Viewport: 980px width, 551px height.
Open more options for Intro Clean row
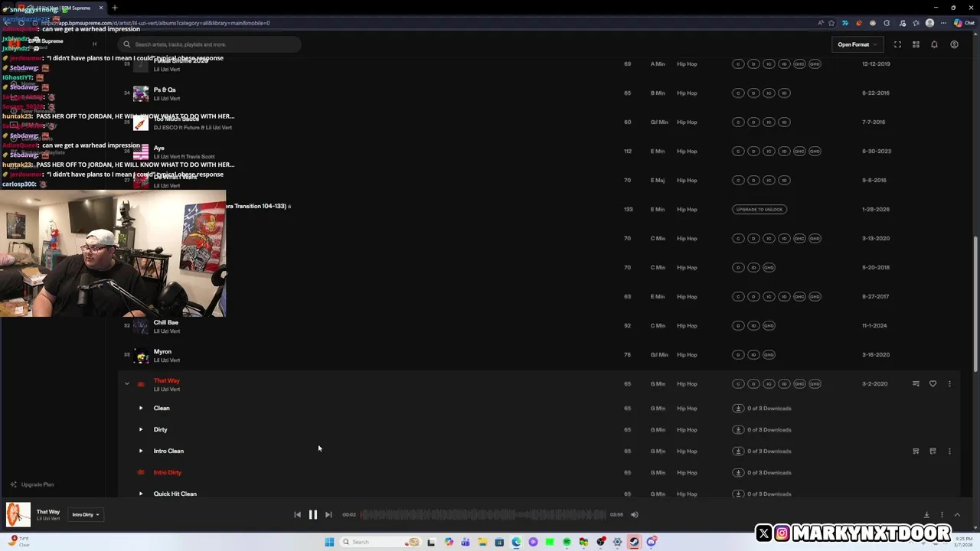[949, 451]
